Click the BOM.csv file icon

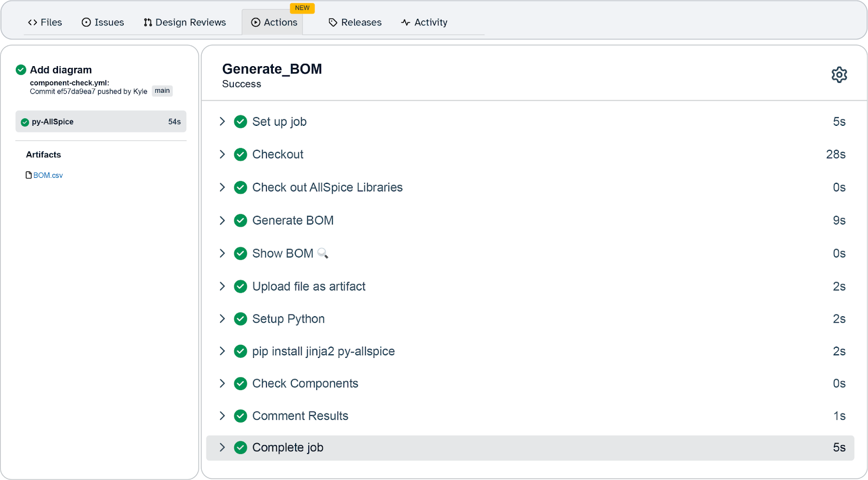[29, 175]
